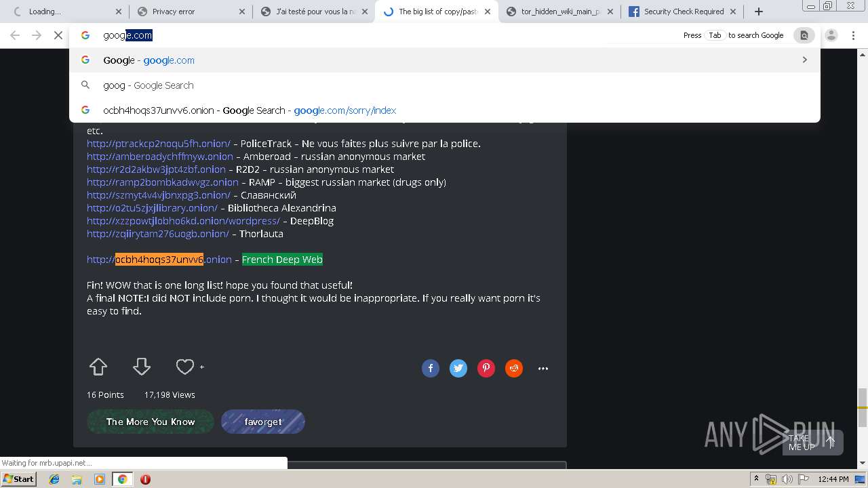Screen dimensions: 868x488
Task: Share the post on Twitter
Action: click(x=458, y=368)
